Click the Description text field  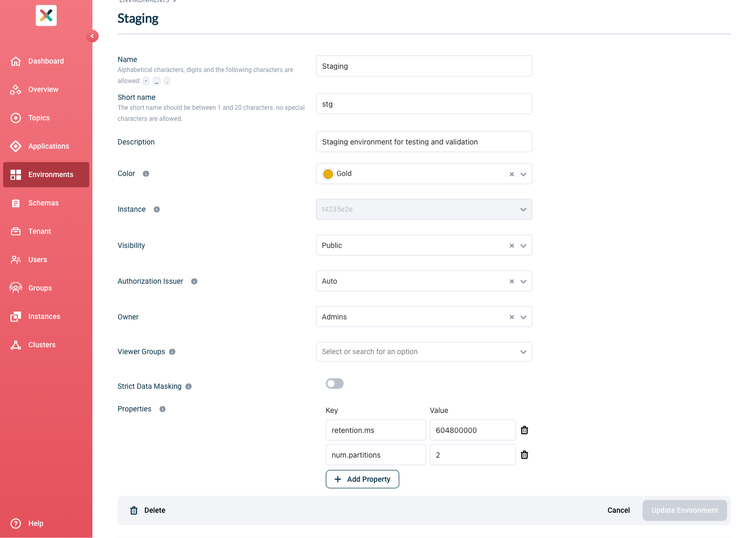point(424,142)
